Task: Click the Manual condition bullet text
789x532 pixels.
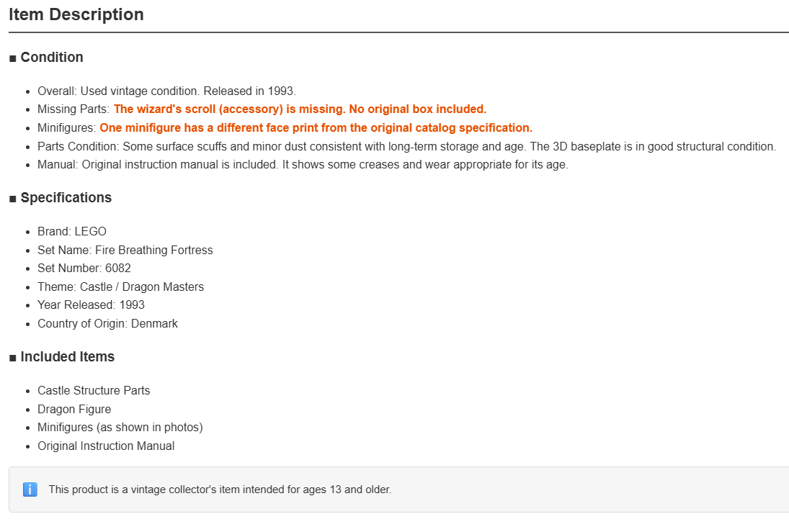Action: (x=303, y=164)
